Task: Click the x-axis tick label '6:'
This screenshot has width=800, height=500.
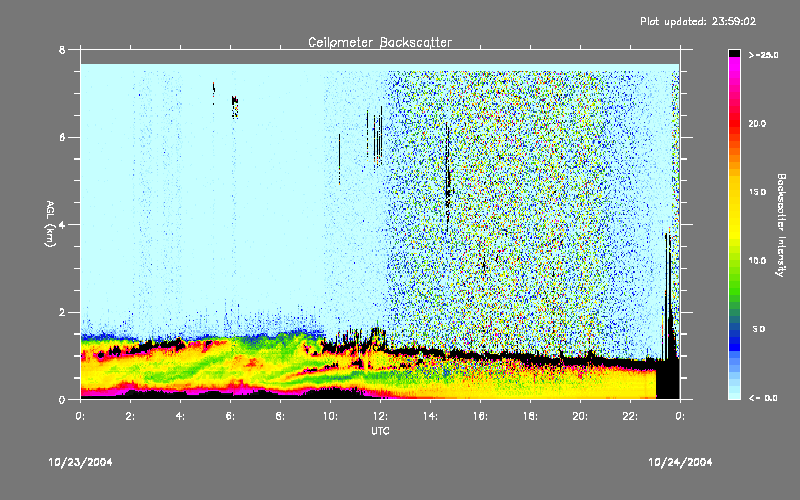Action: tap(230, 416)
